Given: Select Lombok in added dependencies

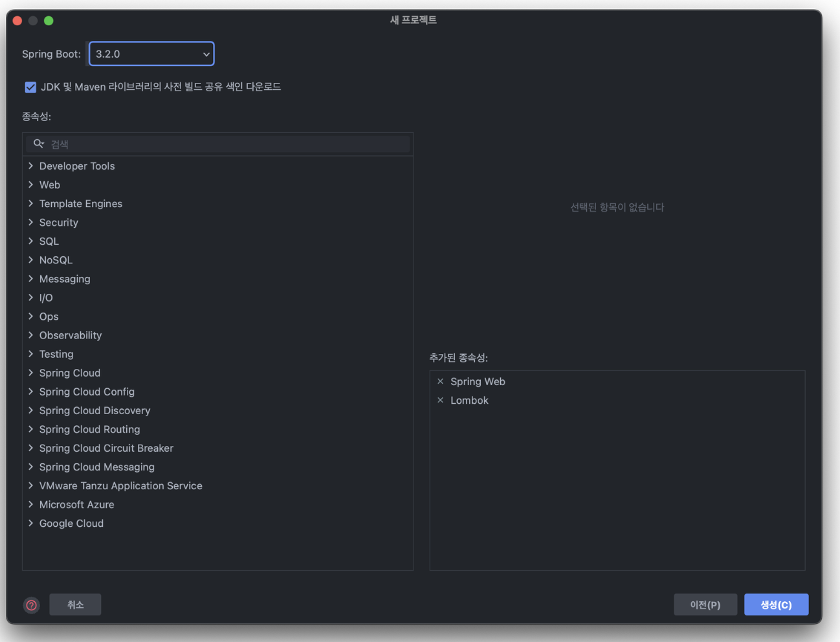Looking at the screenshot, I should (469, 401).
